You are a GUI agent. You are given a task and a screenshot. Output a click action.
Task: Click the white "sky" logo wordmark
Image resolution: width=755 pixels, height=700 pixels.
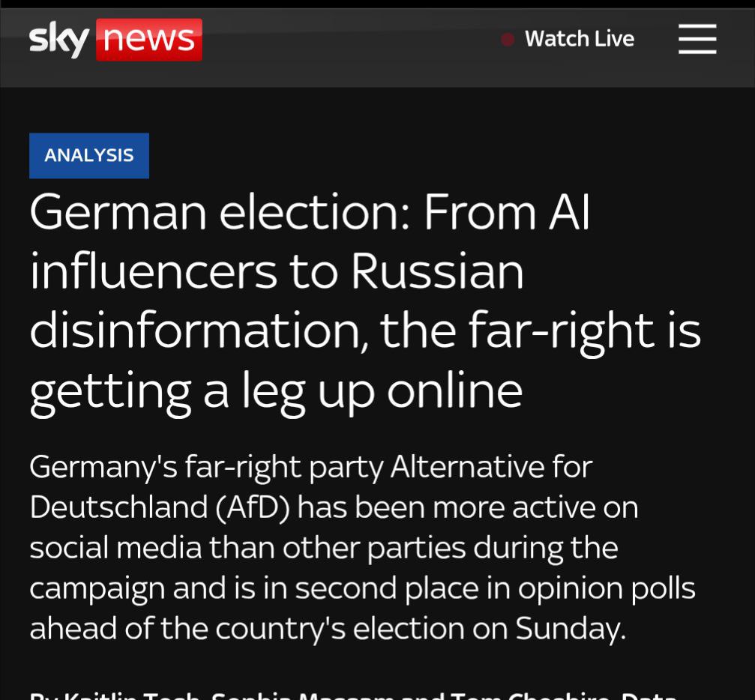(59, 40)
